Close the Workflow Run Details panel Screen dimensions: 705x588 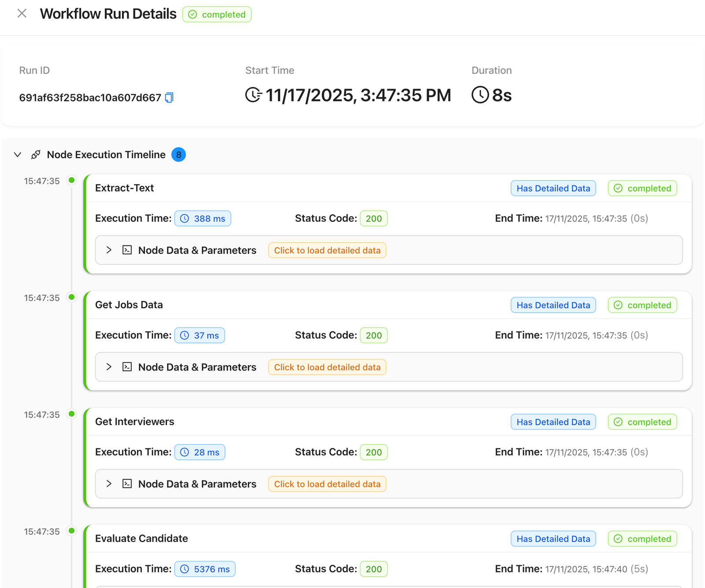tap(22, 14)
